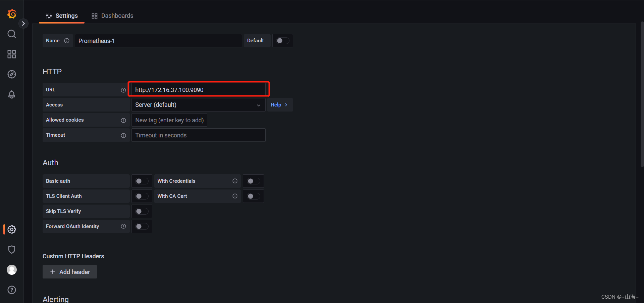Click the Name field containing Prometheus-1
This screenshot has width=644, height=303.
(x=158, y=41)
